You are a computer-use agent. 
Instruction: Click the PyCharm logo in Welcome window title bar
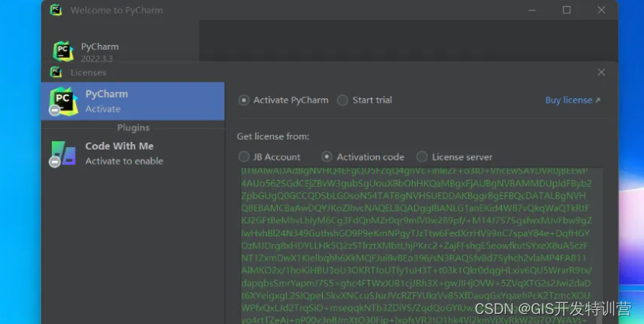tap(56, 10)
